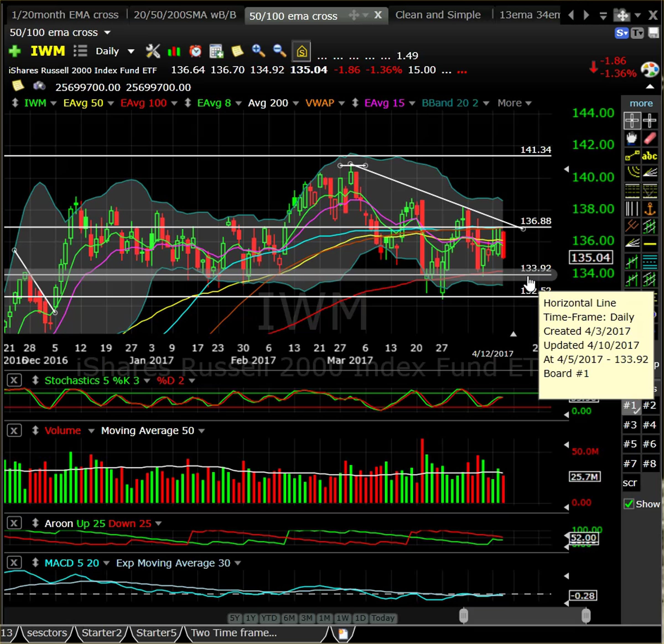Switch to drawing board #4
The height and width of the screenshot is (644, 664).
pyautogui.click(x=649, y=425)
